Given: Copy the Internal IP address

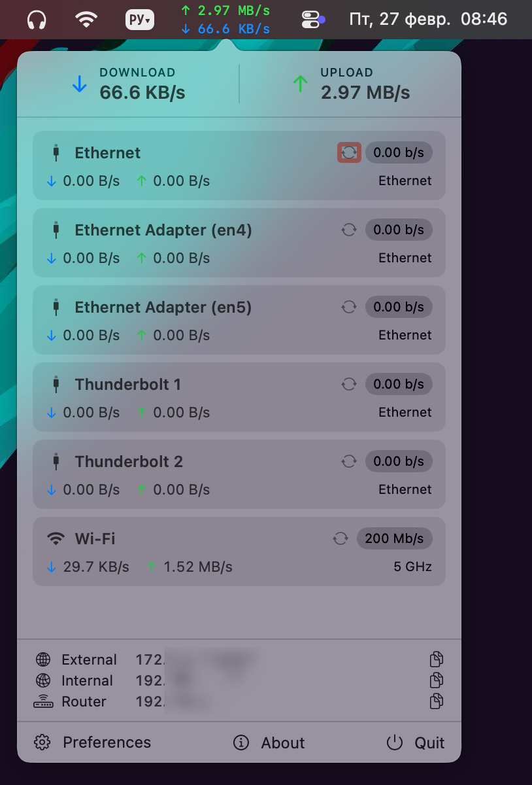Looking at the screenshot, I should pyautogui.click(x=437, y=680).
